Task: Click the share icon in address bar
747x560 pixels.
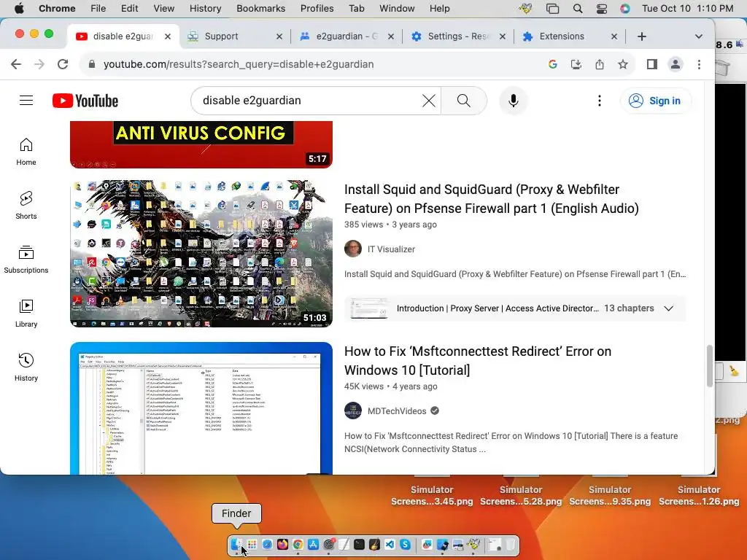Action: pyautogui.click(x=600, y=64)
